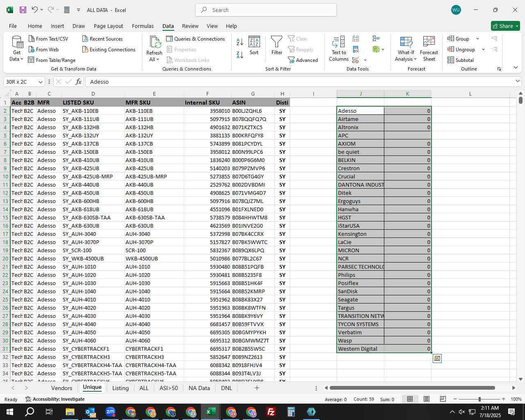Screen dimensions: 525x420
Task: Open Queries & Connections pane
Action: coord(196,39)
